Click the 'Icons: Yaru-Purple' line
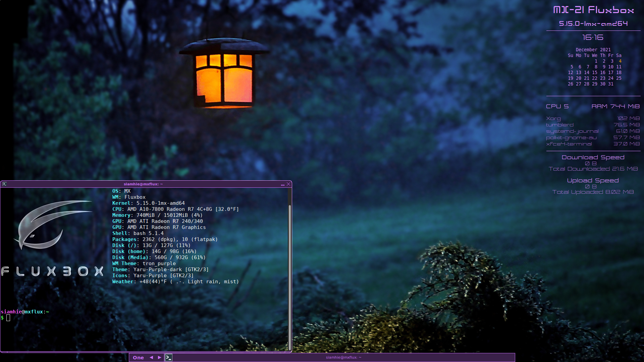This screenshot has height=362, width=644. pos(153,276)
